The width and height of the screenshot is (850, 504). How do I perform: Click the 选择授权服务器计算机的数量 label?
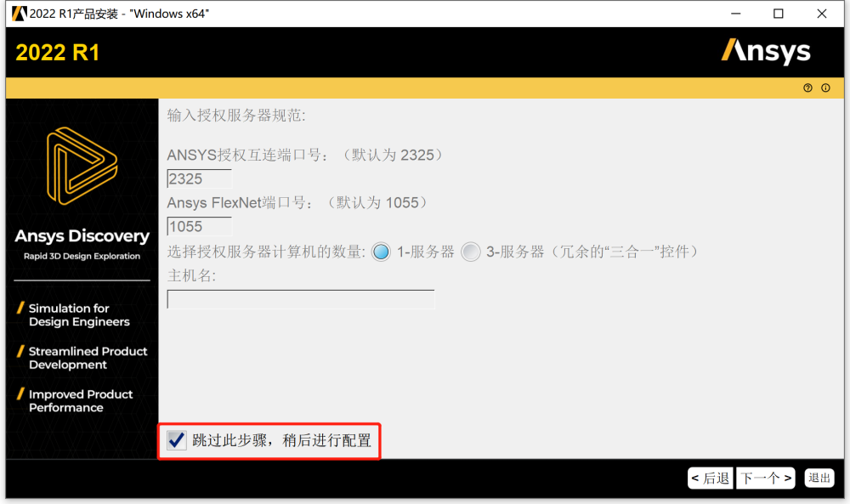pyautogui.click(x=266, y=252)
